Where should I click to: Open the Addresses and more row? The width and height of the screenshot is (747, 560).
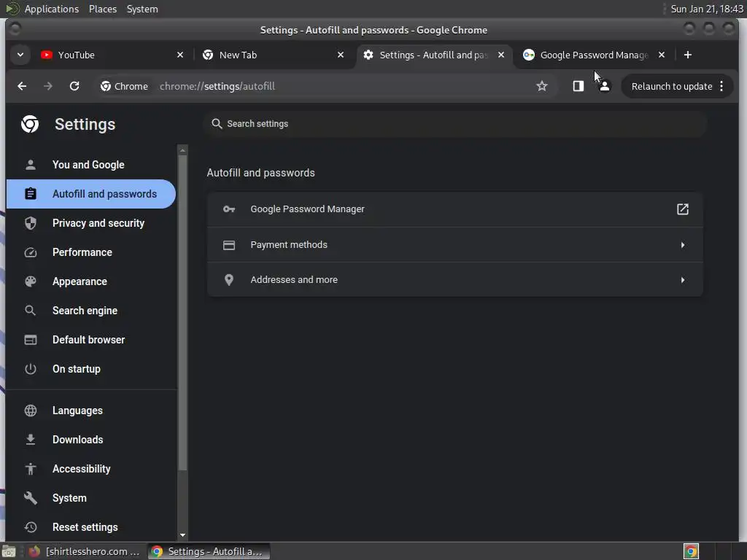tap(455, 280)
